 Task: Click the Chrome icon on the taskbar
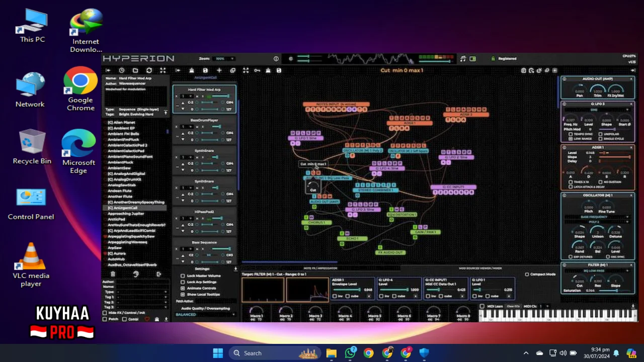tap(369, 353)
